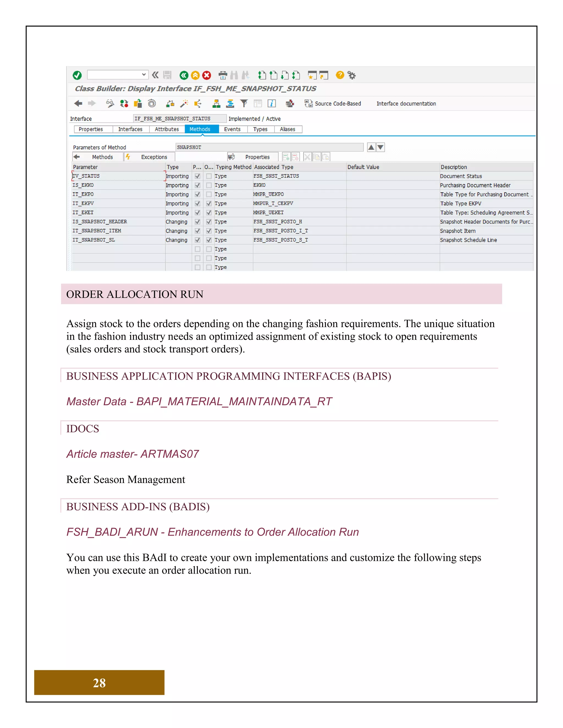The height and width of the screenshot is (728, 563).
Task: Uncheck Optional checkbox for IT_SNAPSHOT_SL row
Action: pos(209,240)
